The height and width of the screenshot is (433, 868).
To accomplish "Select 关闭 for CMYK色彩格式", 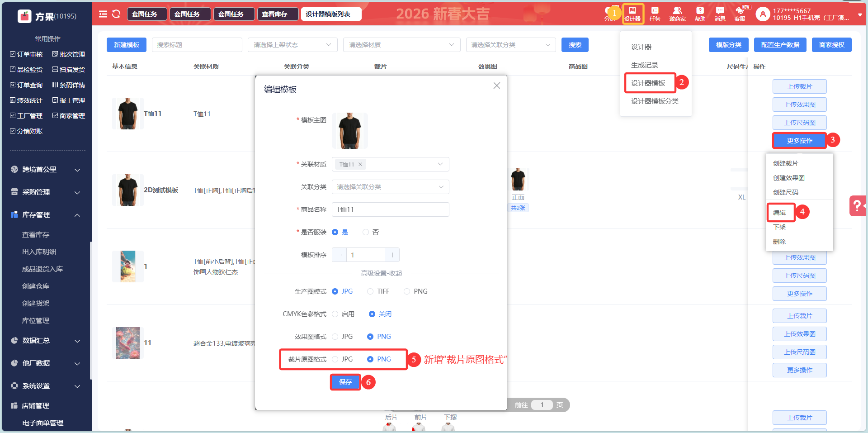I will (372, 314).
